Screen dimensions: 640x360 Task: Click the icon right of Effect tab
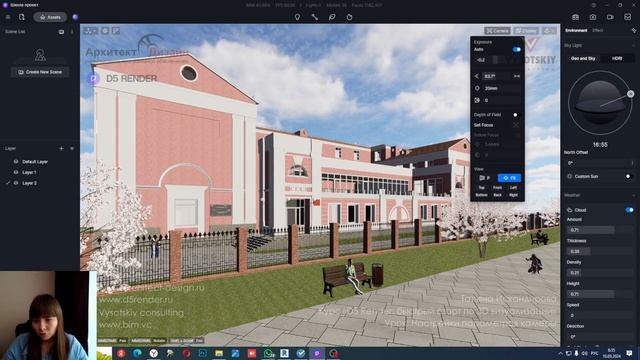pos(633,31)
